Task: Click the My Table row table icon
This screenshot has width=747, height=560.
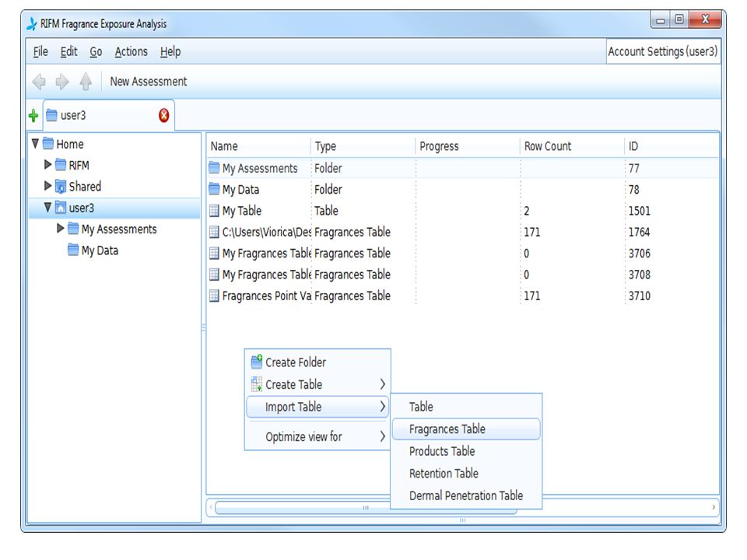Action: pos(215,211)
